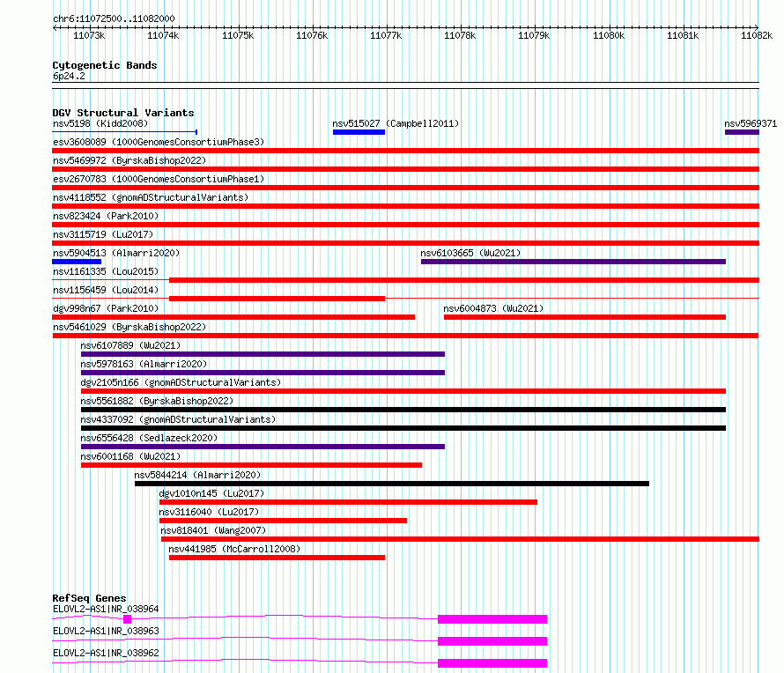Viewport: 784px width, 673px height.
Task: Click the black bar of nsv5844214
Action: point(392,484)
